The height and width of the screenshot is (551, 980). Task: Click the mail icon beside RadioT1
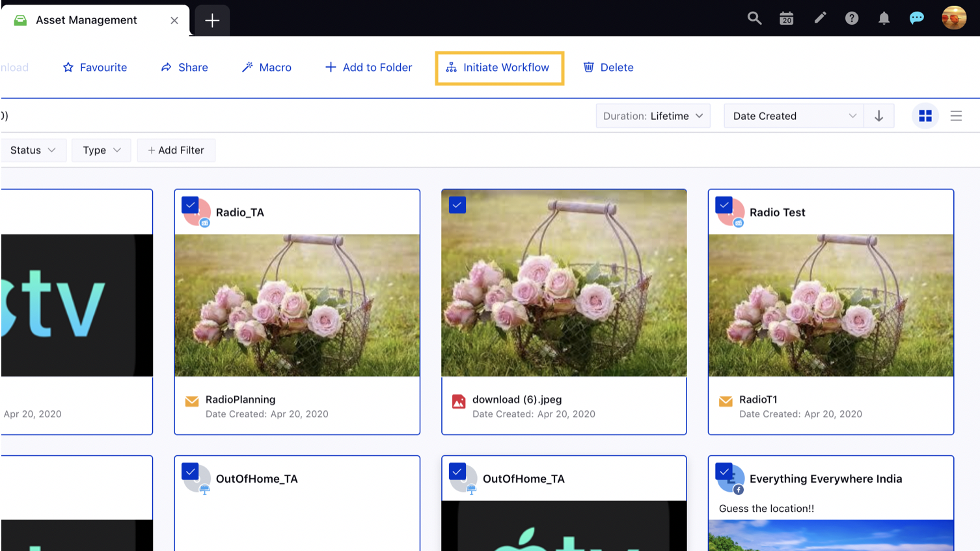coord(726,401)
